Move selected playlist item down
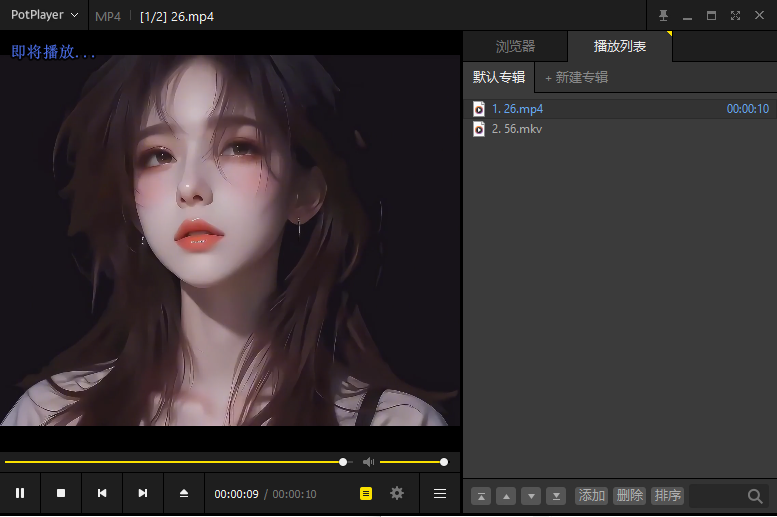This screenshot has width=777, height=517. (x=531, y=496)
